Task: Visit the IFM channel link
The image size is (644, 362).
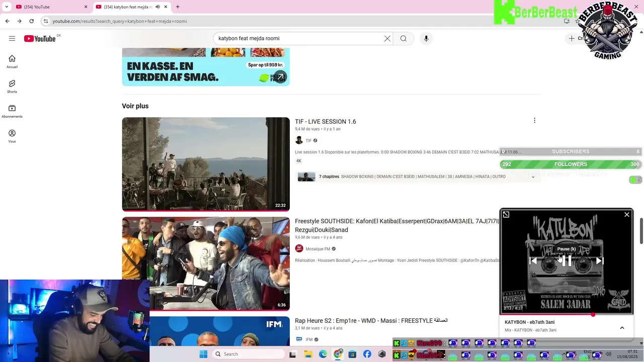Action: click(309, 339)
